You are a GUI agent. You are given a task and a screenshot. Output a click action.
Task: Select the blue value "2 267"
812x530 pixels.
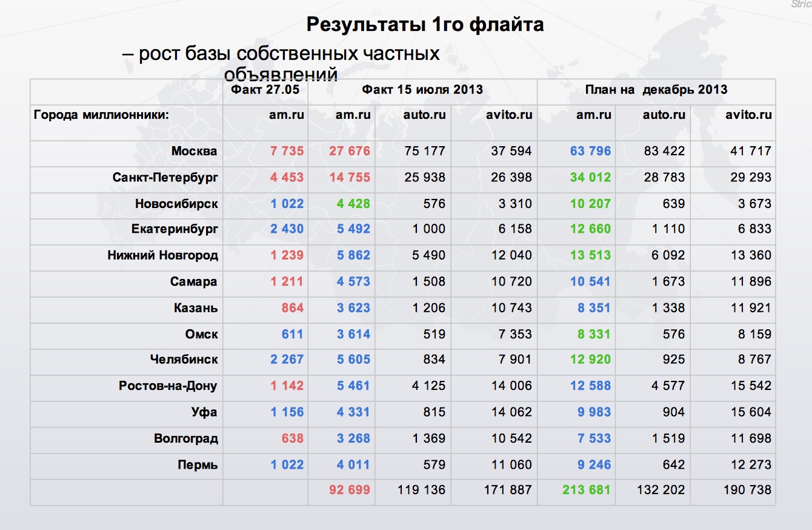[287, 360]
